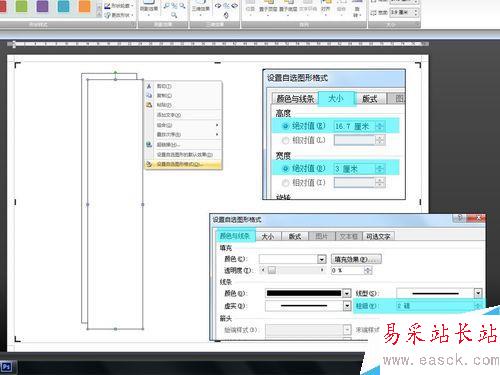Select highlighted 大小 tab in upper dialog

pos(336,98)
